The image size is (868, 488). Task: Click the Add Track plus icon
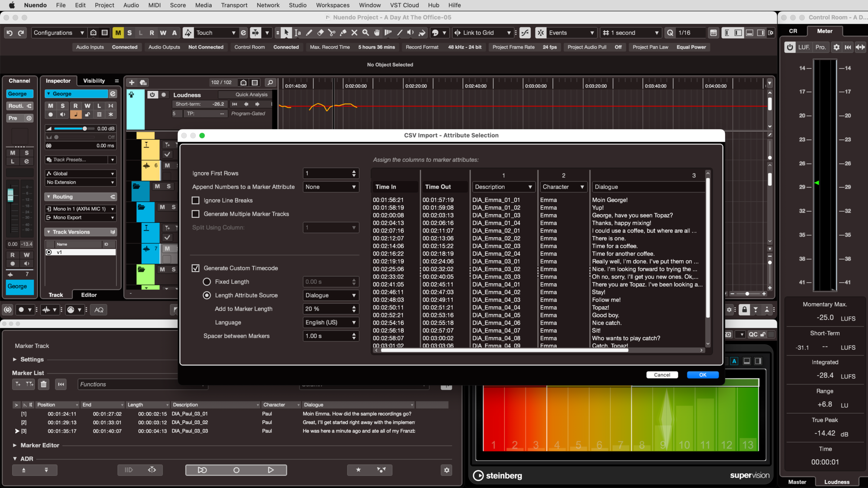(132, 82)
